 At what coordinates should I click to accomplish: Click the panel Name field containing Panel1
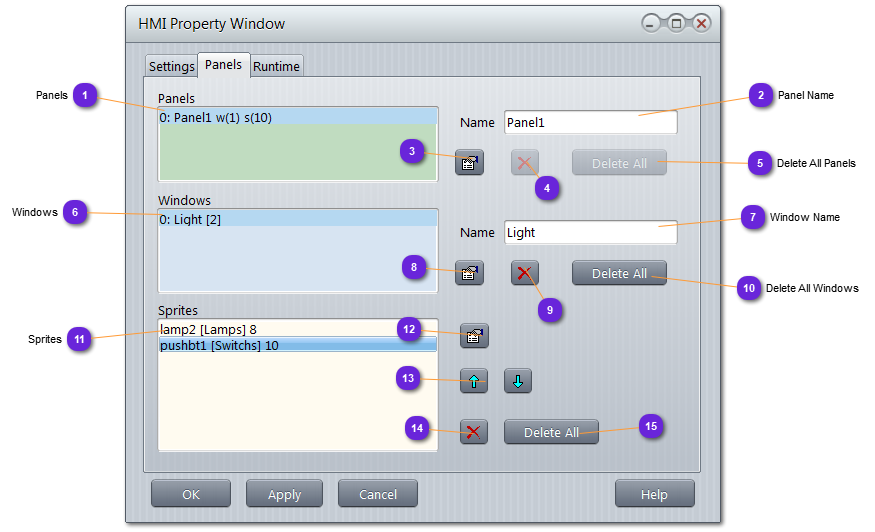click(x=590, y=123)
